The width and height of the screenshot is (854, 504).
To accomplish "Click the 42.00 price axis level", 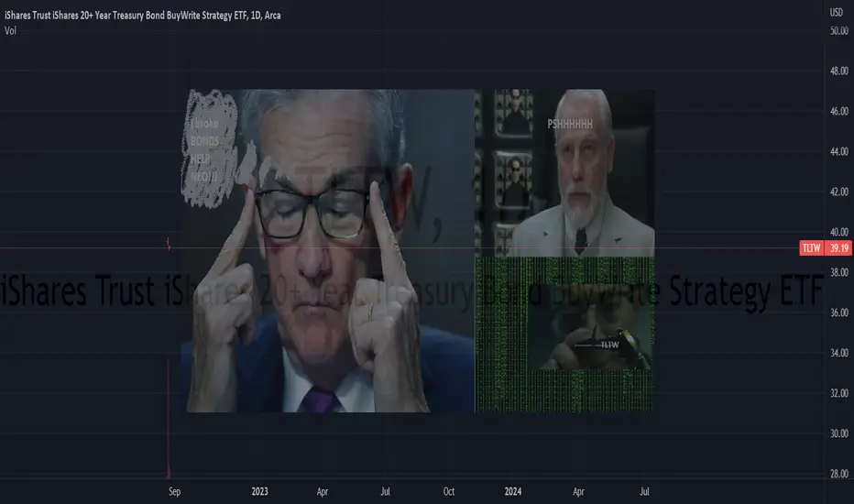I will (838, 192).
